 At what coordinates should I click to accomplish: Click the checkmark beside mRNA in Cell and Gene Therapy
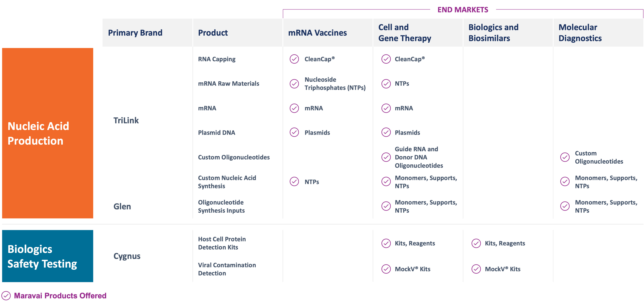[x=386, y=108]
